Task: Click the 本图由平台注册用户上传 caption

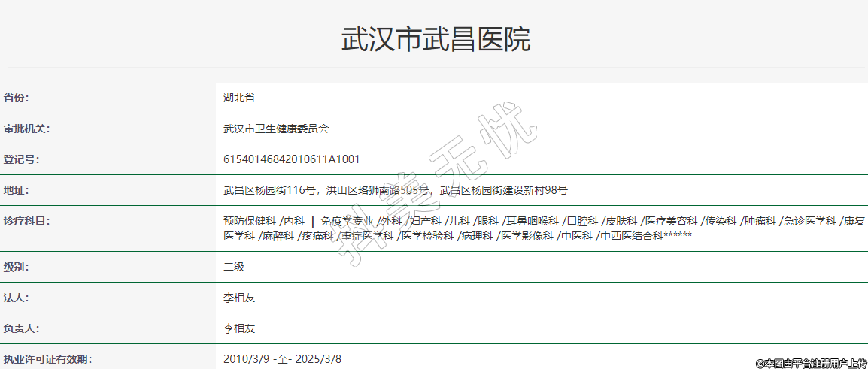Action: [811, 363]
